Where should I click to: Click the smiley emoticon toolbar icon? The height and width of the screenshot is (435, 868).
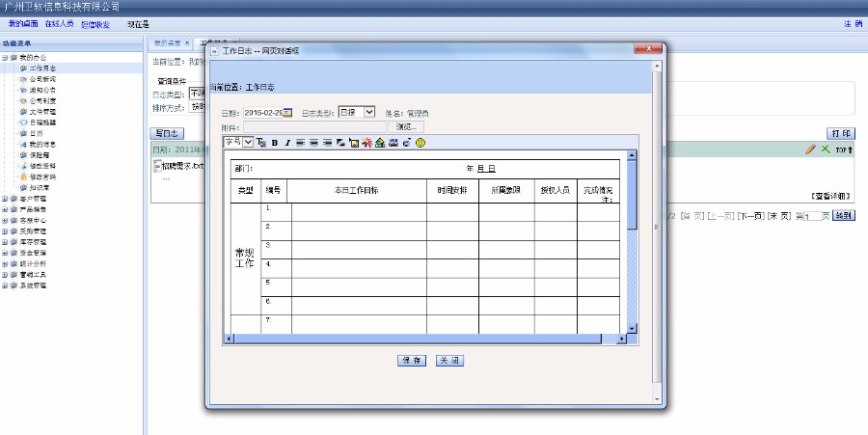coord(420,143)
